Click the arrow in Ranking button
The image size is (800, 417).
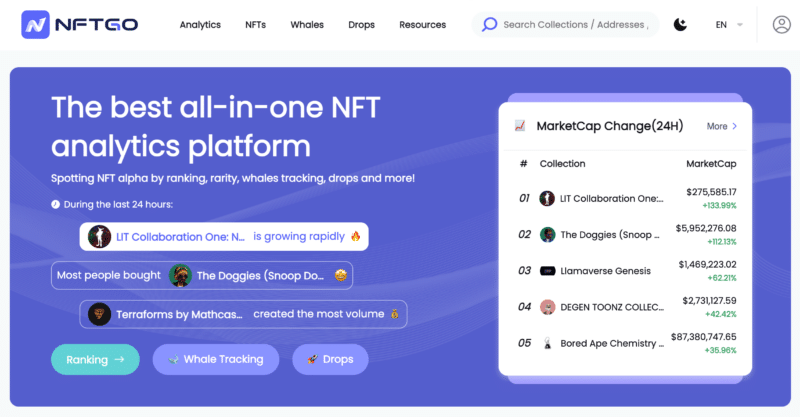[x=119, y=359]
